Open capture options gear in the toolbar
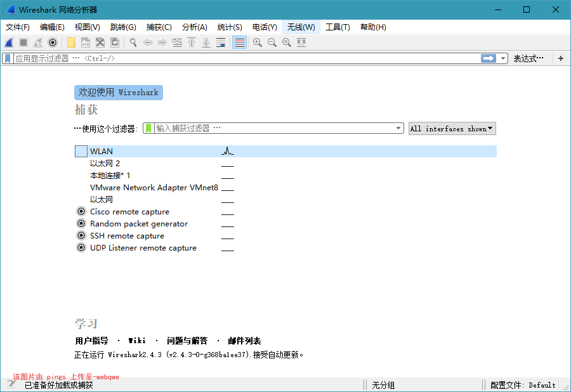The image size is (571, 392). point(53,42)
